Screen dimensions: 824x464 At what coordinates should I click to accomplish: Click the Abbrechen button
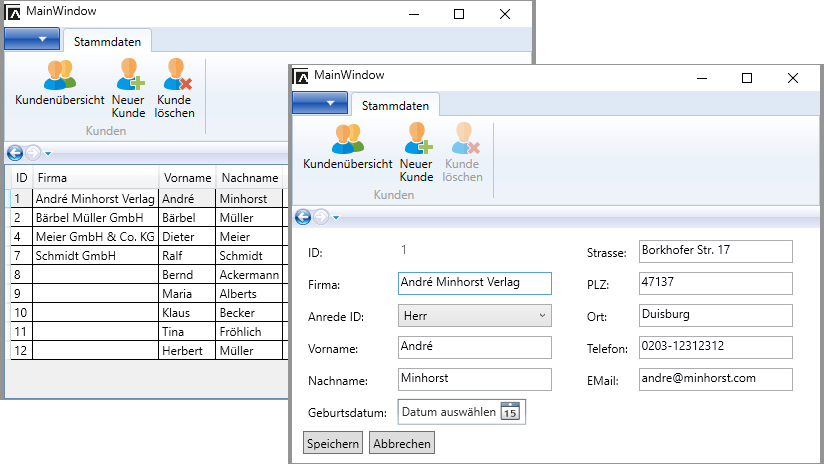[401, 443]
